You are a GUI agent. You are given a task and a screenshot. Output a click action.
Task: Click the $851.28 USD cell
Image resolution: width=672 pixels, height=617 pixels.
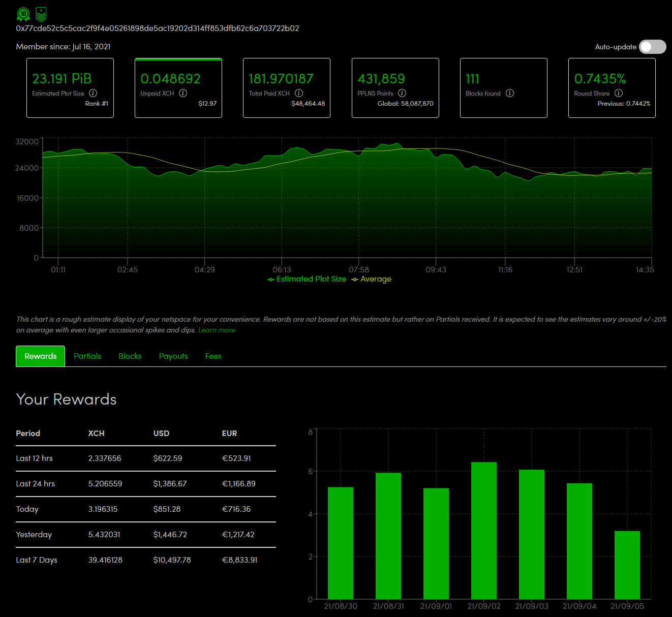click(x=167, y=509)
